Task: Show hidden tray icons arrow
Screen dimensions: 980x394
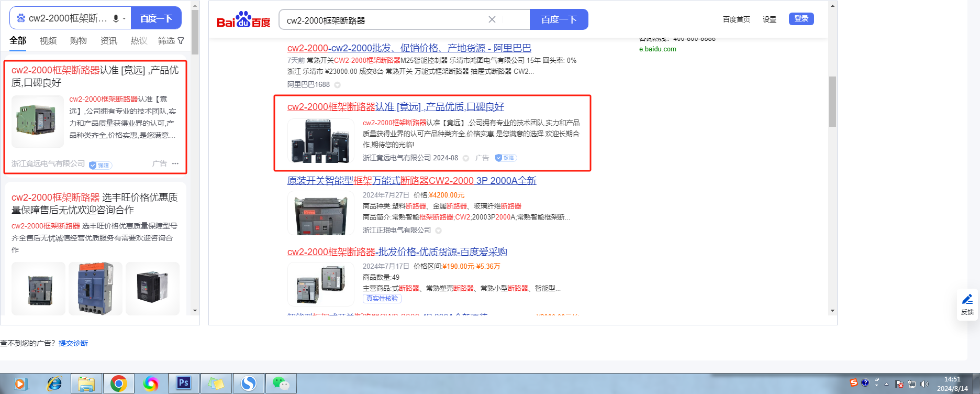Action: (x=887, y=384)
